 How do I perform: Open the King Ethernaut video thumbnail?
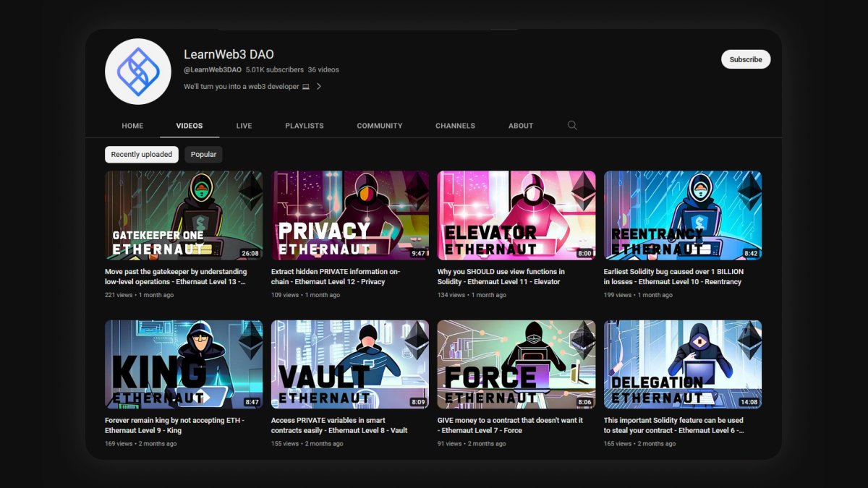[184, 364]
